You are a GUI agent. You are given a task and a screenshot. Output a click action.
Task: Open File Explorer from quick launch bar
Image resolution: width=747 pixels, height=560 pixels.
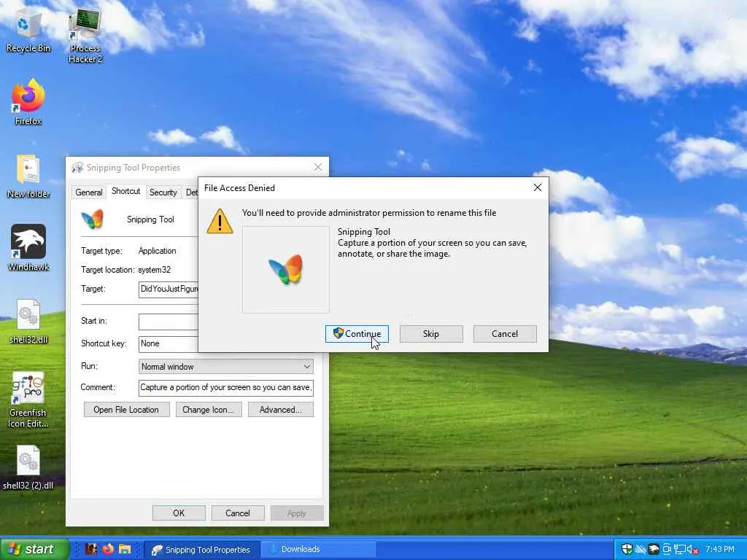click(125, 549)
